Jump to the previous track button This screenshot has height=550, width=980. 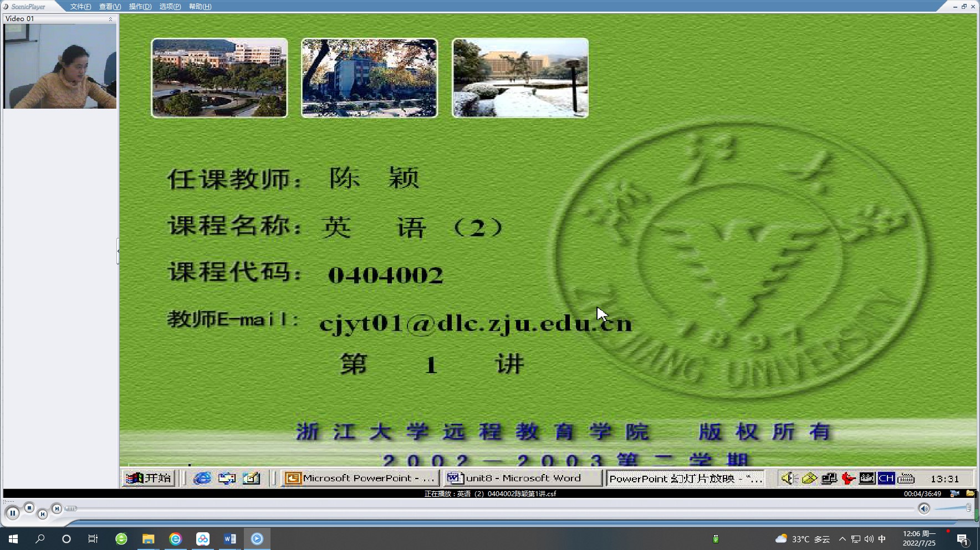(x=43, y=515)
